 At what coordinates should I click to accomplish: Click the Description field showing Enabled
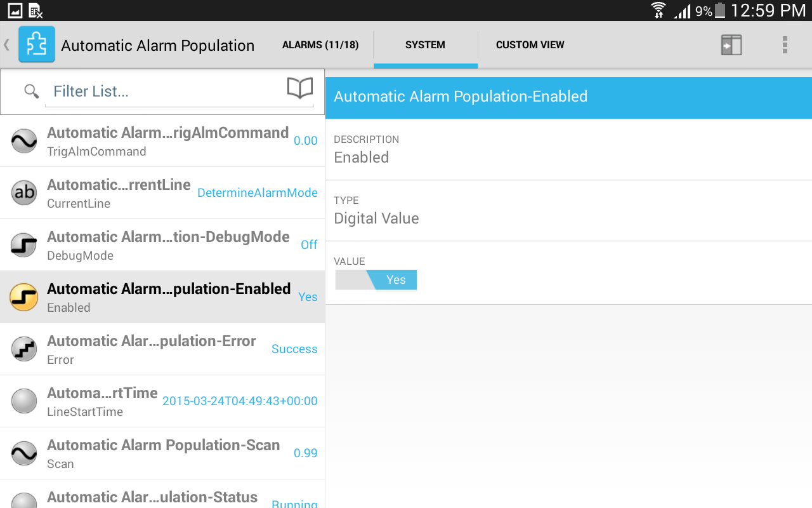568,149
